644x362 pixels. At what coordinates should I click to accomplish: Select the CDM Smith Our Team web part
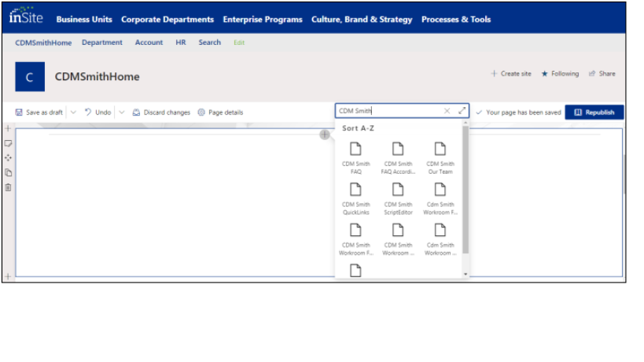(440, 157)
